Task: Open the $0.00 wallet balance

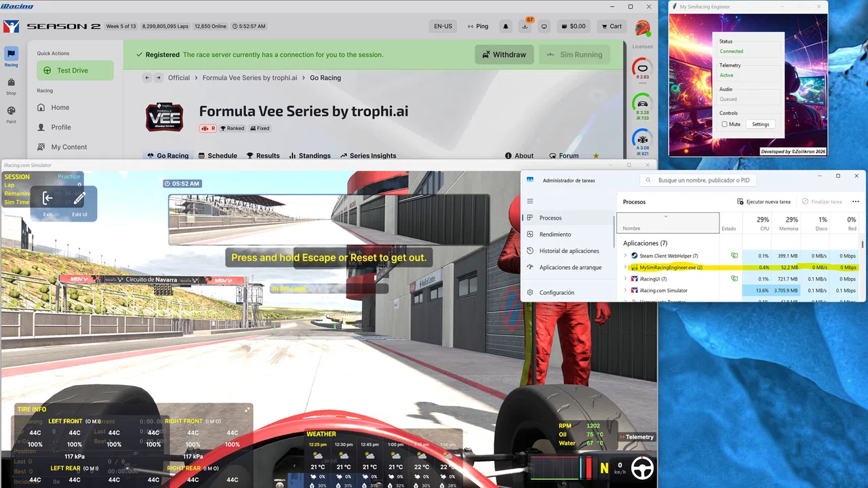Action: (574, 26)
